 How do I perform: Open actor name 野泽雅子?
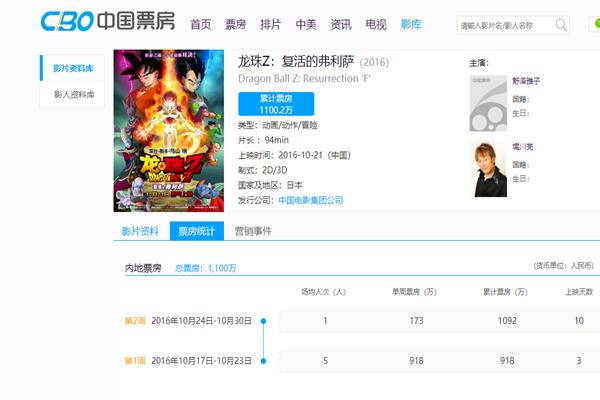526,81
